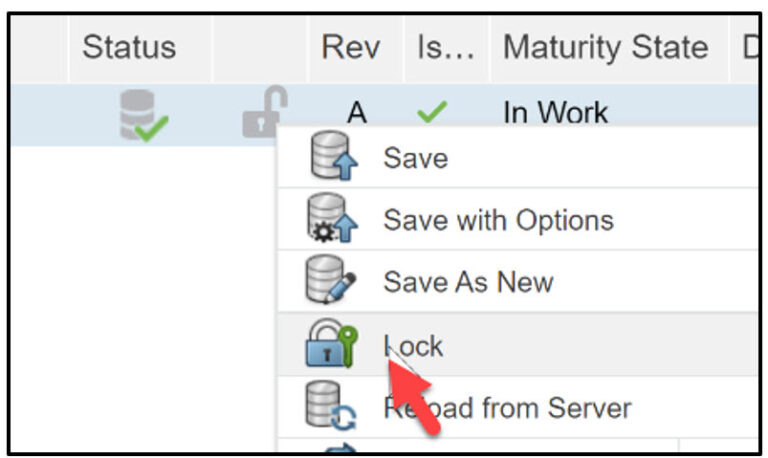Screen dimensions: 768x458
Task: Click the green checkmark in the Is… column
Action: pyautogui.click(x=431, y=113)
